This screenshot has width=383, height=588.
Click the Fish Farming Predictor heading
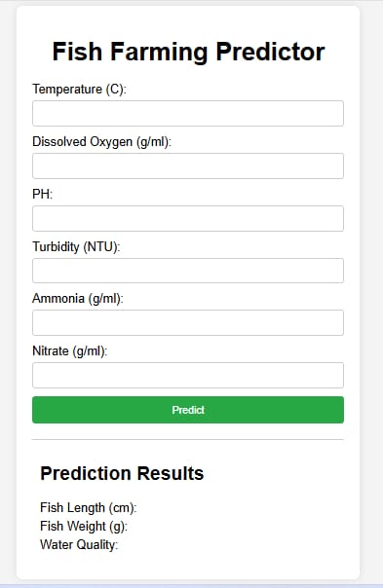pyautogui.click(x=188, y=52)
